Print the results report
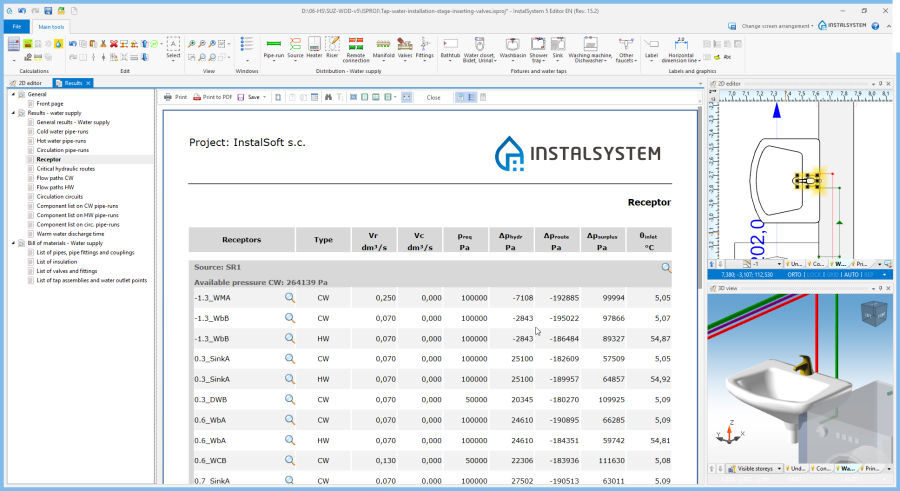 pyautogui.click(x=175, y=97)
